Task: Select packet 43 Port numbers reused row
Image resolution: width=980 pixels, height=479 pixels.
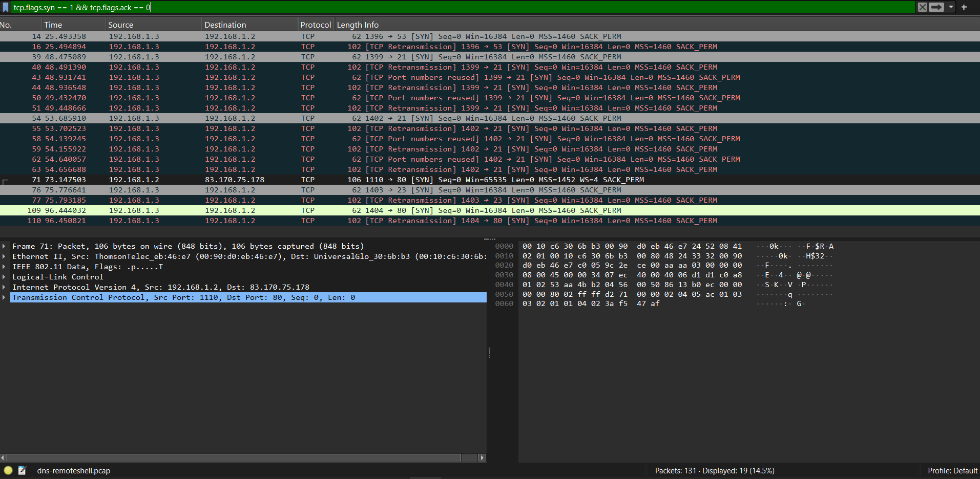Action: tap(490, 77)
